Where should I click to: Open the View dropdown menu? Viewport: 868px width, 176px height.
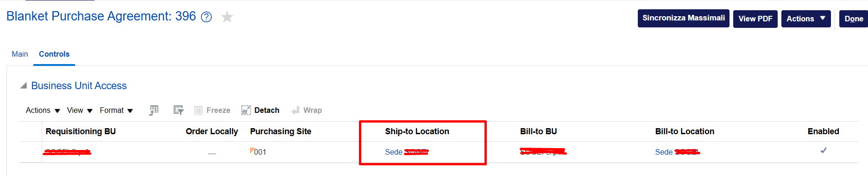click(x=80, y=110)
